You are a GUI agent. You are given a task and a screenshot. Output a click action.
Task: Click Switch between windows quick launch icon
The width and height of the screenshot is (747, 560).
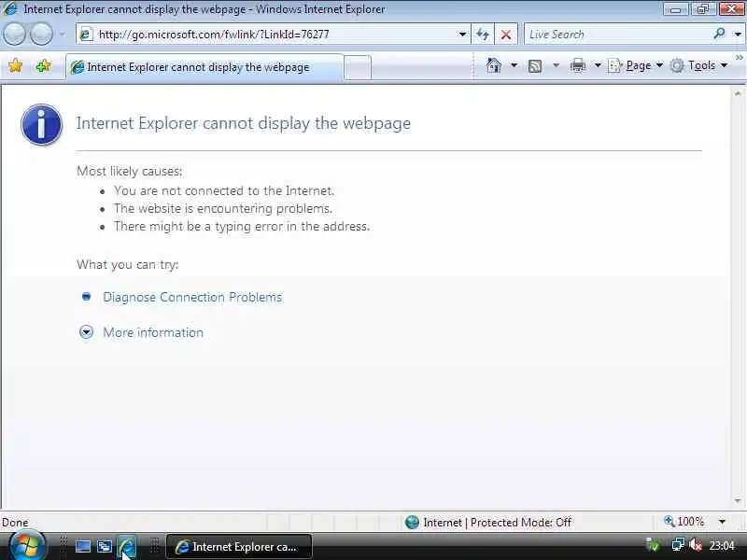(x=105, y=547)
